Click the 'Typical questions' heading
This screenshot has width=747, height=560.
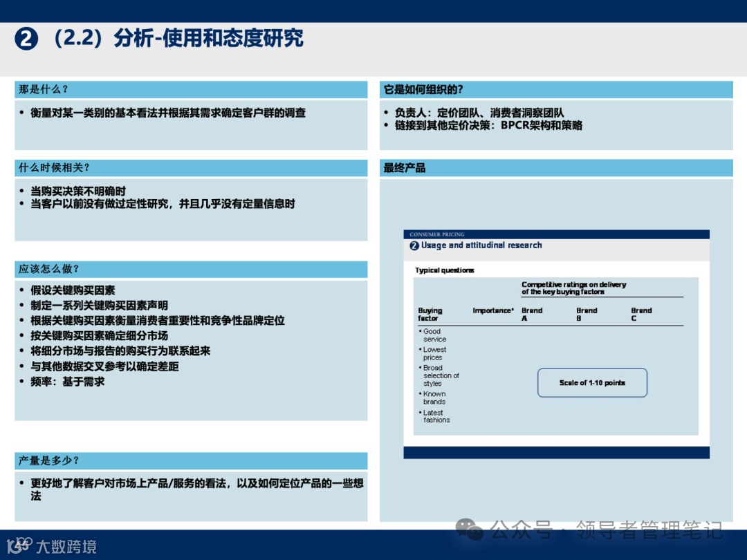445,270
